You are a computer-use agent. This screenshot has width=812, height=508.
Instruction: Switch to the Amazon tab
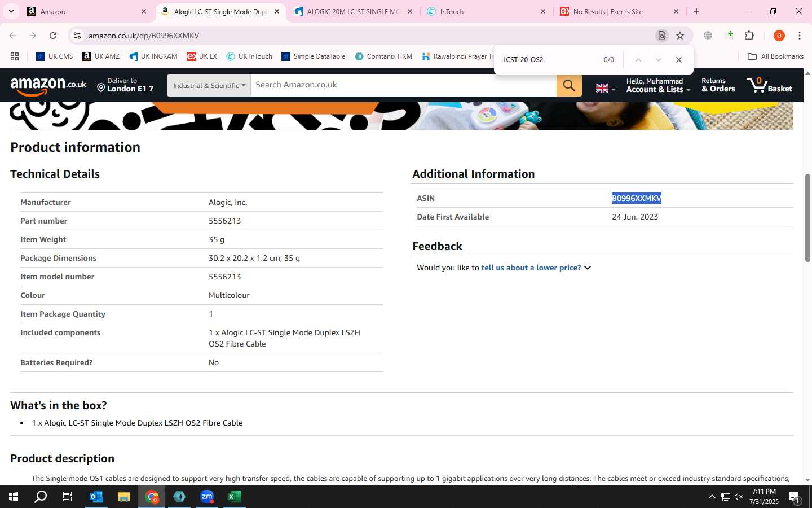86,11
